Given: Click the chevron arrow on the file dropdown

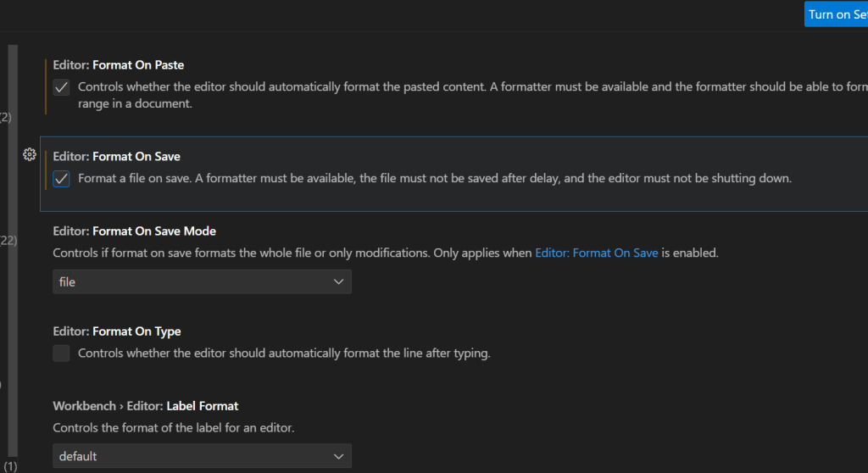Looking at the screenshot, I should pos(338,281).
